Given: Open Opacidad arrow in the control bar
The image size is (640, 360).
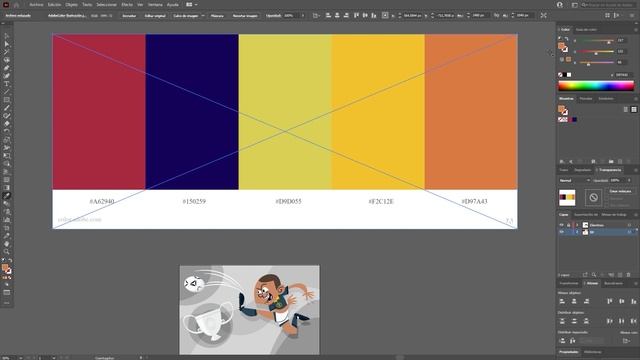Looking at the screenshot, I should [303, 16].
